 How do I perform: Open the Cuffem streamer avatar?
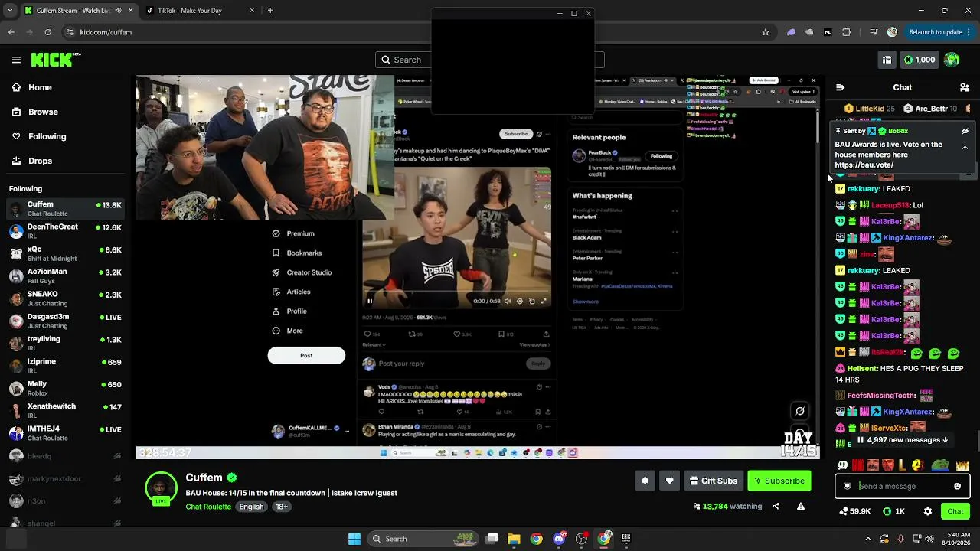pyautogui.click(x=162, y=488)
